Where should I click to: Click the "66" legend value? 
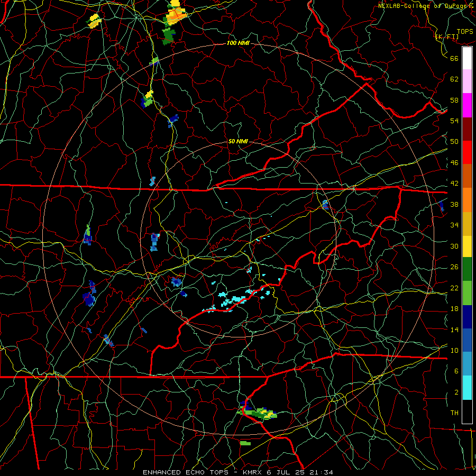tap(454, 58)
